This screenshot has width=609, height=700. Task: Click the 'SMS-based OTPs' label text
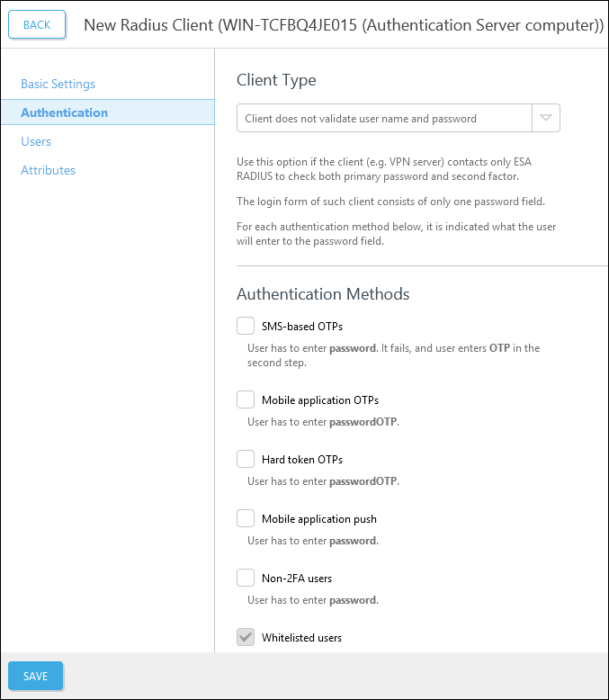click(302, 326)
